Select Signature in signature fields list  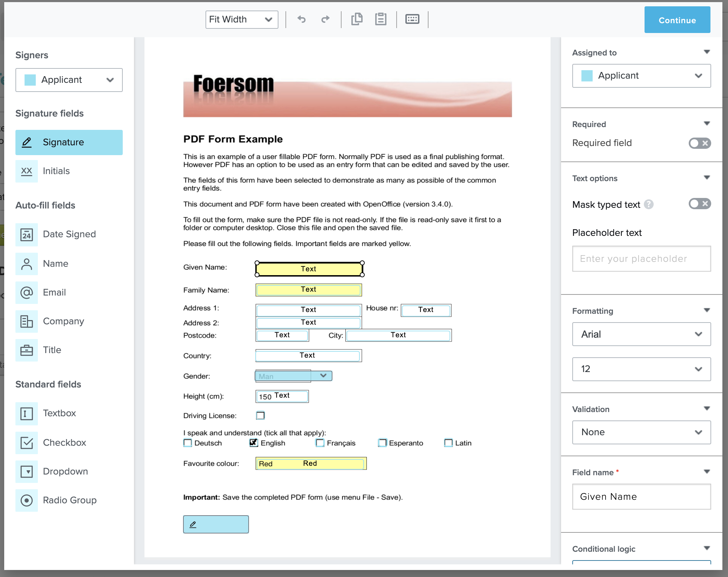click(x=69, y=142)
